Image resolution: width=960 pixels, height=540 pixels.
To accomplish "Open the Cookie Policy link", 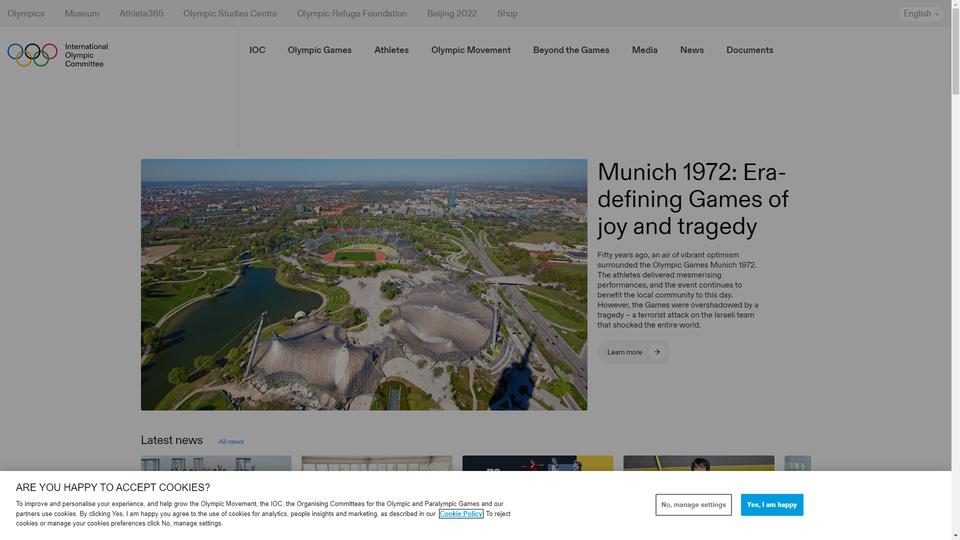I will (x=461, y=514).
